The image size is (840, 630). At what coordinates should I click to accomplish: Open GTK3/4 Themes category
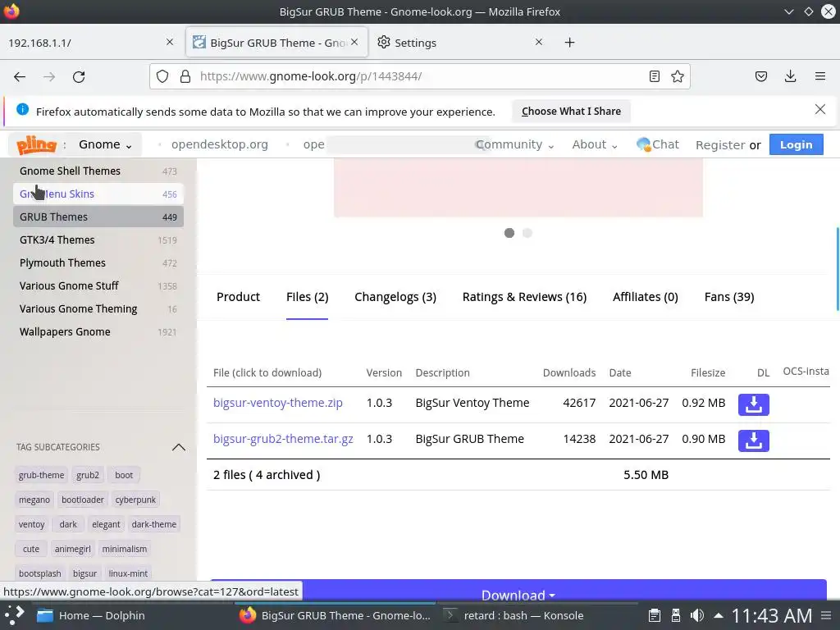pos(98,240)
